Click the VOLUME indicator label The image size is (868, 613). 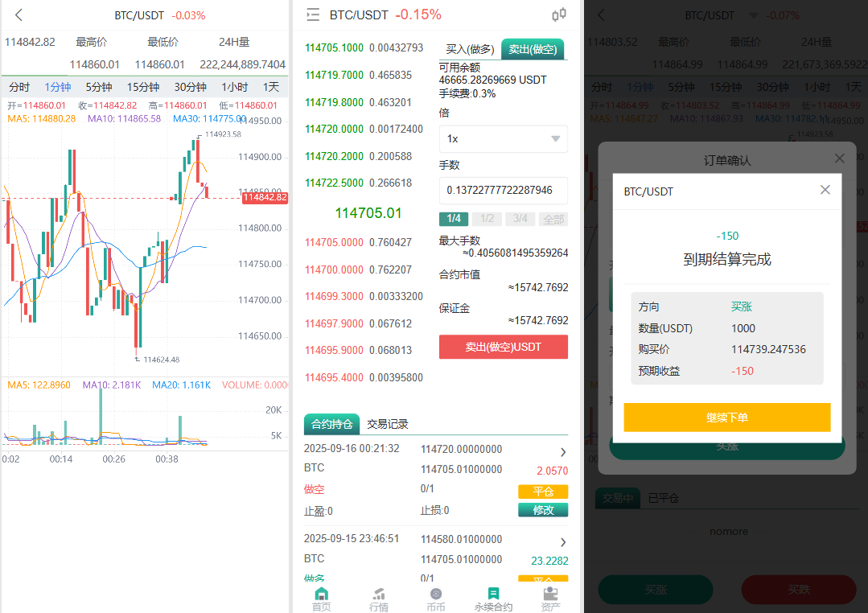pyautogui.click(x=254, y=385)
